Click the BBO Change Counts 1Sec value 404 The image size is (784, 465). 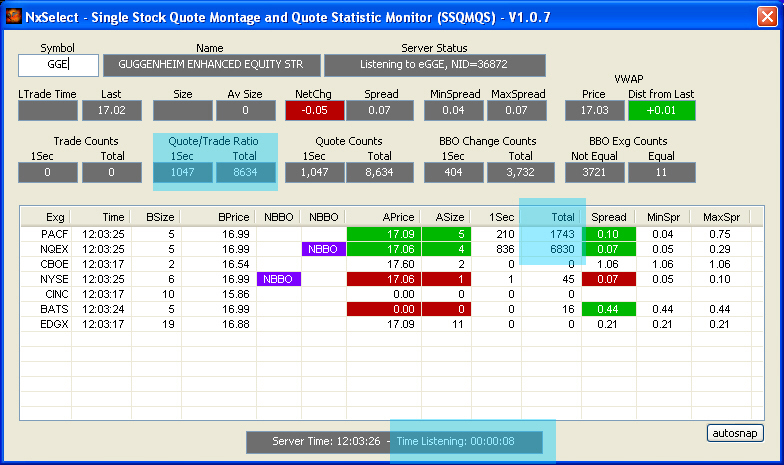point(454,172)
